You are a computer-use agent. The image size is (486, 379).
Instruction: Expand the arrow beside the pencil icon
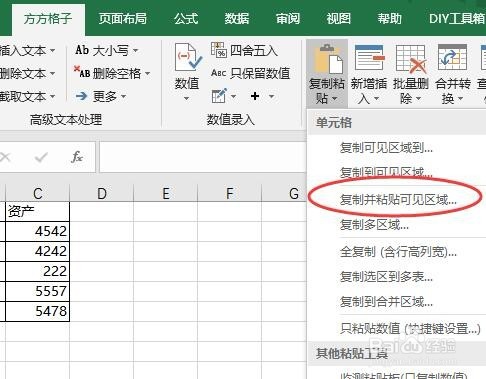(233, 96)
